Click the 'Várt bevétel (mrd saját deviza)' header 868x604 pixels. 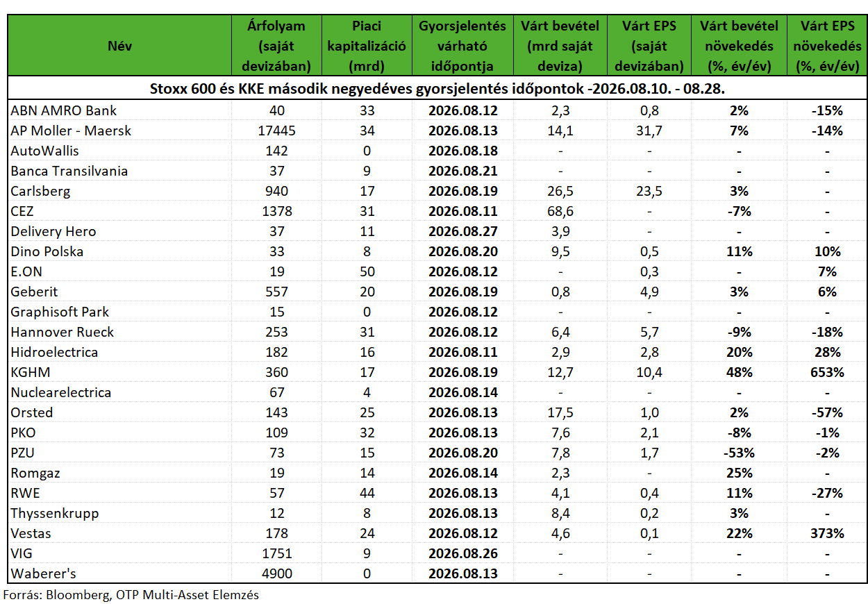(560, 46)
